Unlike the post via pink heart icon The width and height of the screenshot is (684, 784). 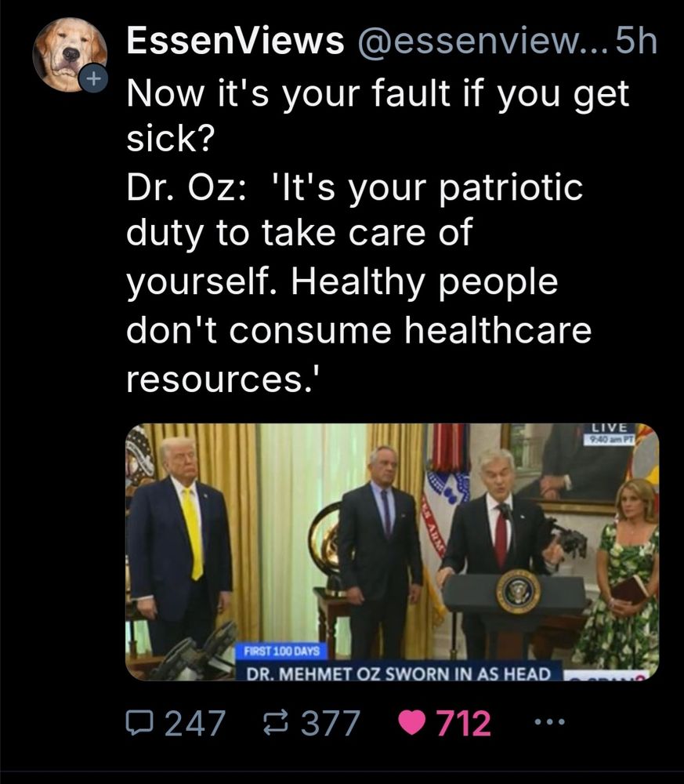pyautogui.click(x=411, y=723)
